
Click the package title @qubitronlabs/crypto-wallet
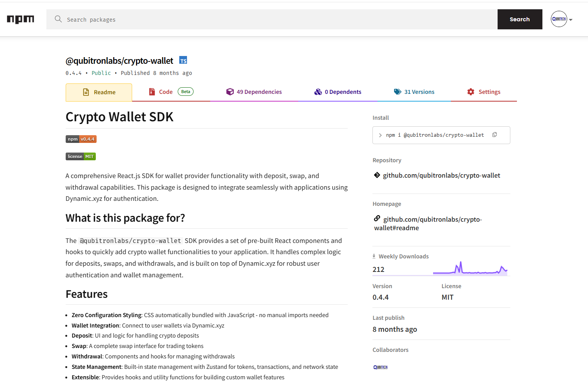pos(119,61)
